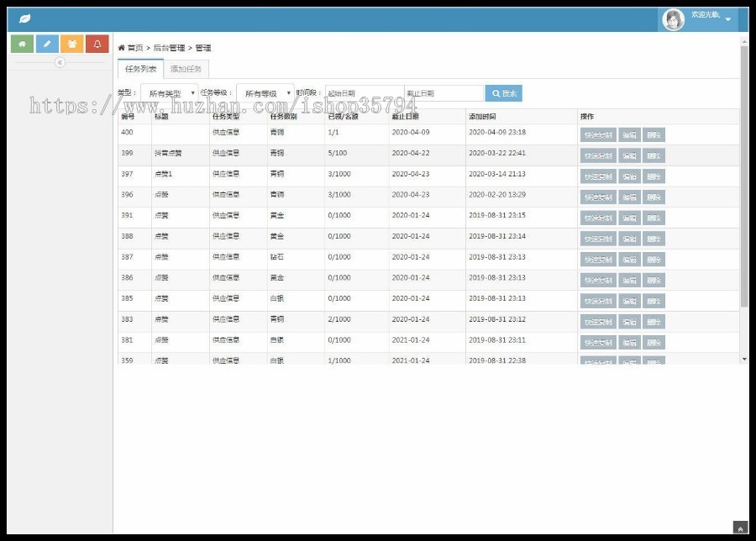This screenshot has width=756, height=541.
Task: Click the leaf logo in header
Action: click(x=25, y=18)
